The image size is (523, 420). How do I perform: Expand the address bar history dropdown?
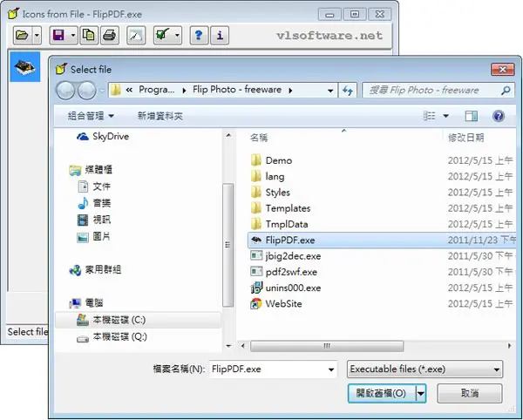[330, 91]
